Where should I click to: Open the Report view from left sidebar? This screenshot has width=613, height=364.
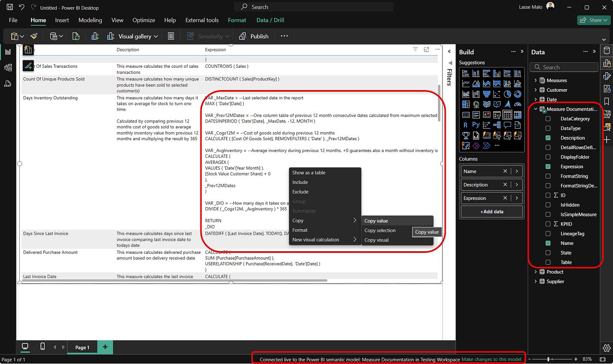click(x=8, y=52)
